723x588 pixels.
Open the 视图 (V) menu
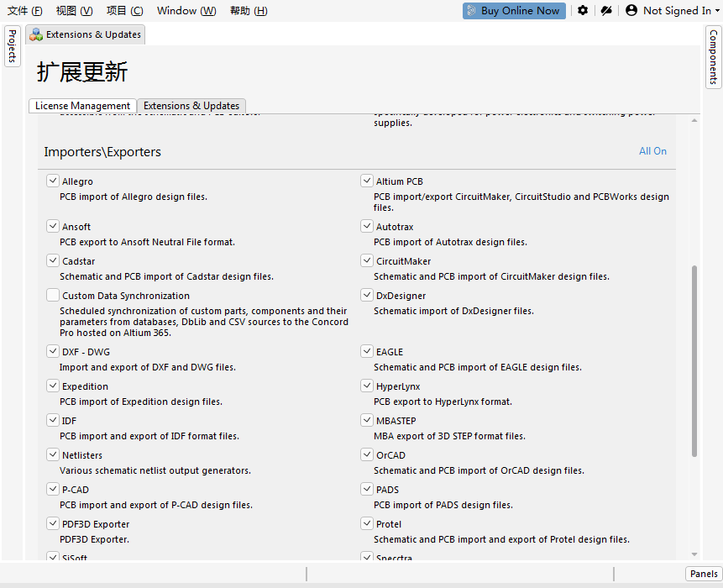[x=74, y=11]
